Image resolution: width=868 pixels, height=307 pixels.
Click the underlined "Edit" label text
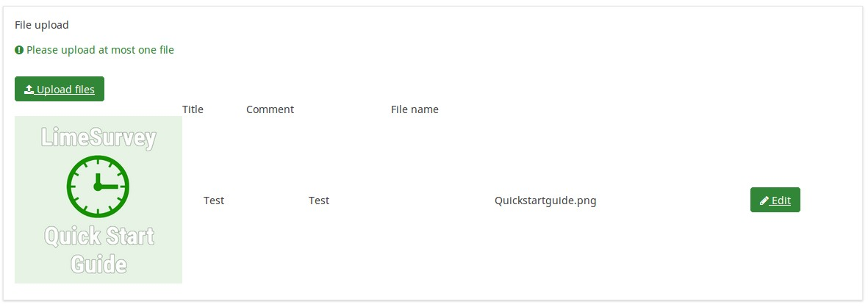(x=781, y=201)
